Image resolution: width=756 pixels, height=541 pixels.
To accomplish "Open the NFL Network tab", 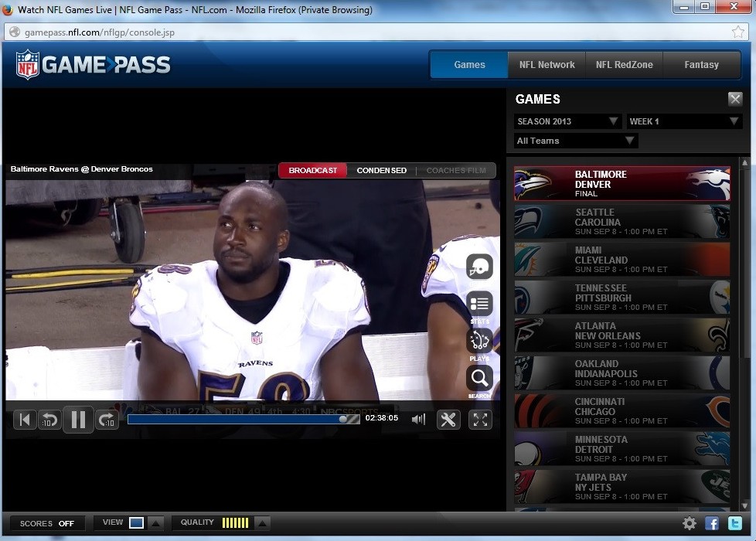I will pos(547,65).
